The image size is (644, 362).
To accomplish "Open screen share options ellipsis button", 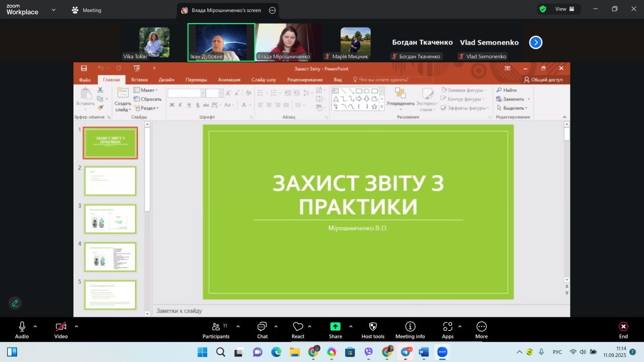I will (x=272, y=10).
